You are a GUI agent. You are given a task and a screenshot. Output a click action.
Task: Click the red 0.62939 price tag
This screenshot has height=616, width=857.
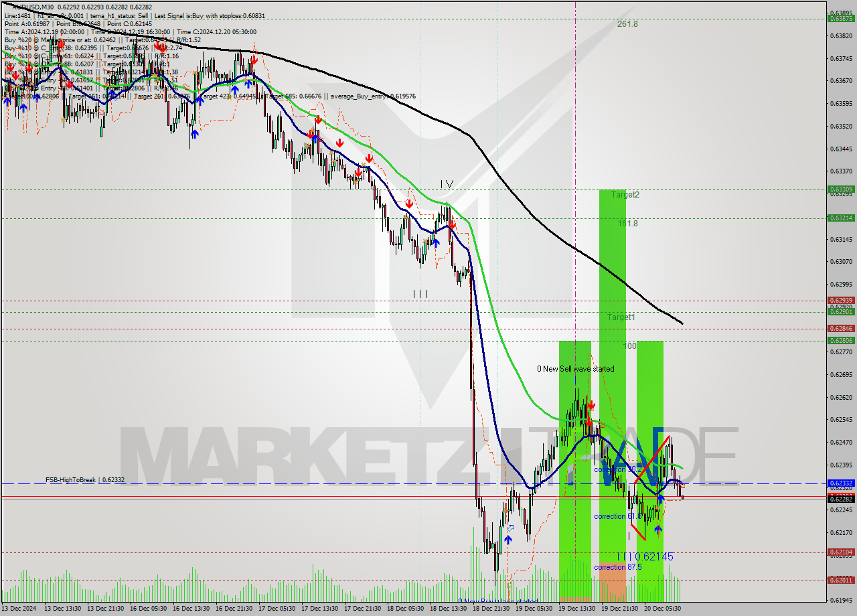841,301
